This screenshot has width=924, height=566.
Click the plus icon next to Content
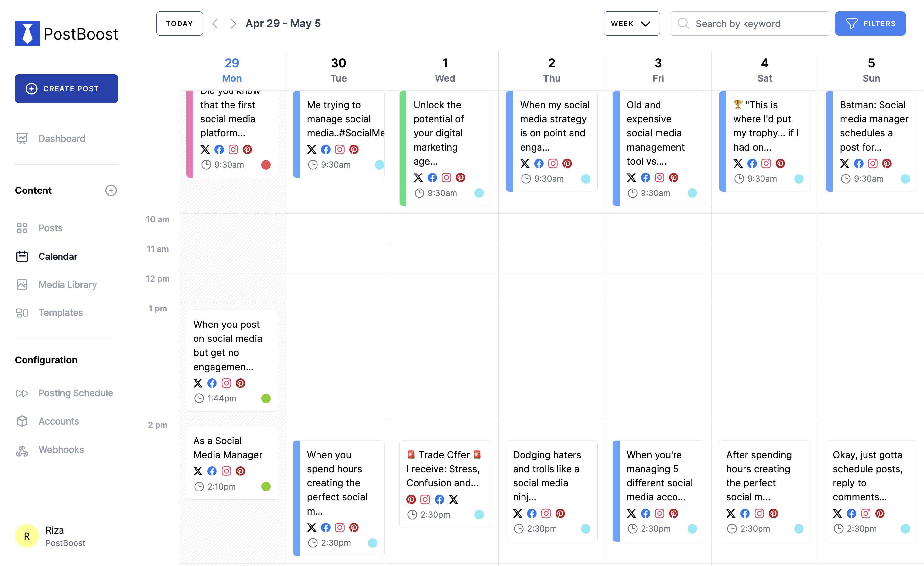[x=111, y=191]
